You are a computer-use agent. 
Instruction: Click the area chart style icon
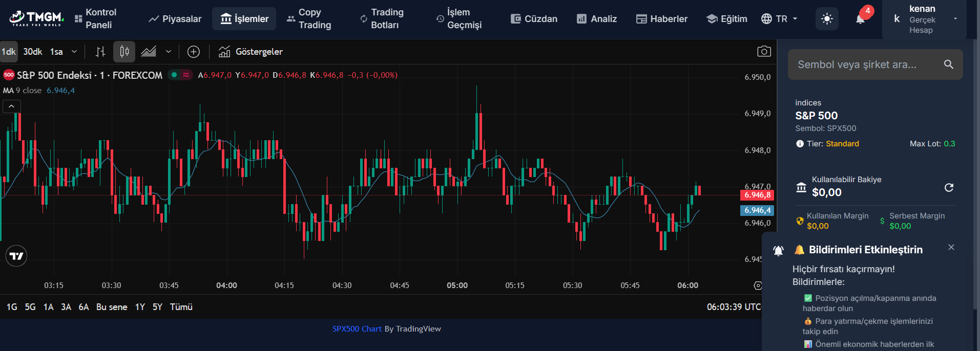pos(149,52)
